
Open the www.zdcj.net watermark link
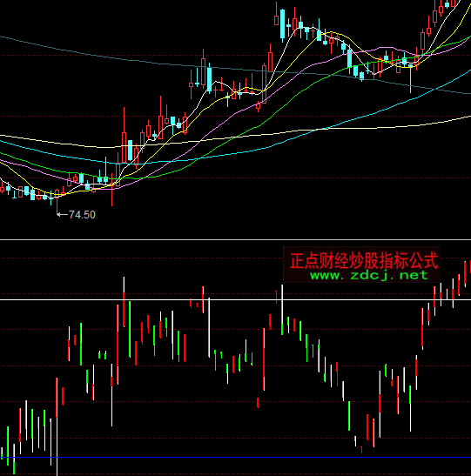coord(369,275)
